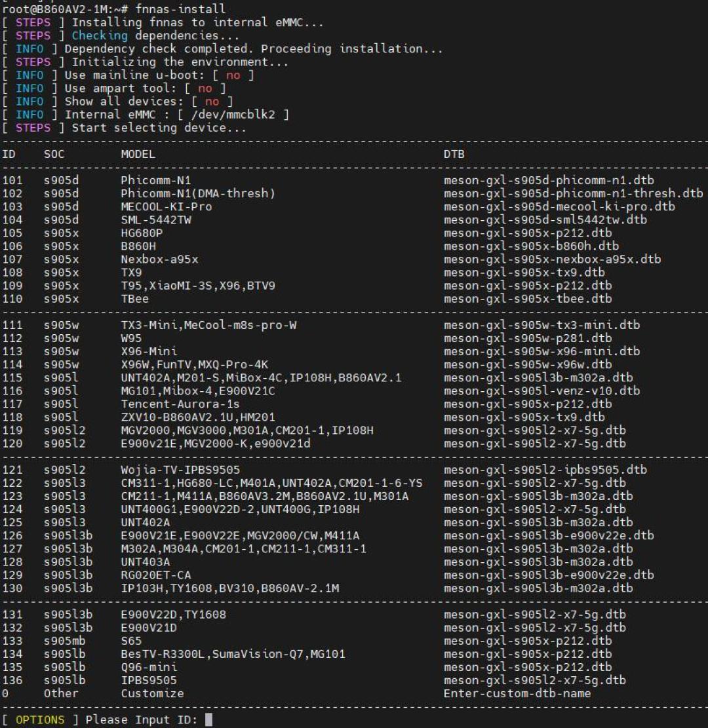Click ID number 101
This screenshot has width=708, height=728.
click(x=12, y=180)
